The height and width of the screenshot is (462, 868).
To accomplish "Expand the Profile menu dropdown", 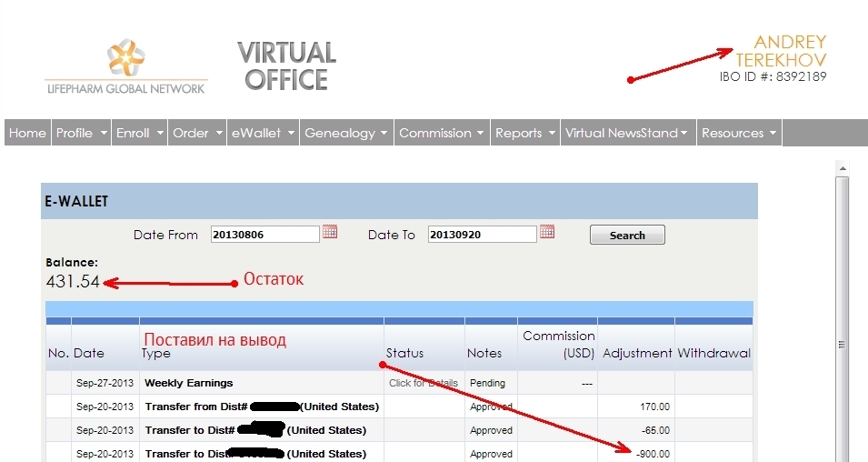I will click(x=82, y=133).
